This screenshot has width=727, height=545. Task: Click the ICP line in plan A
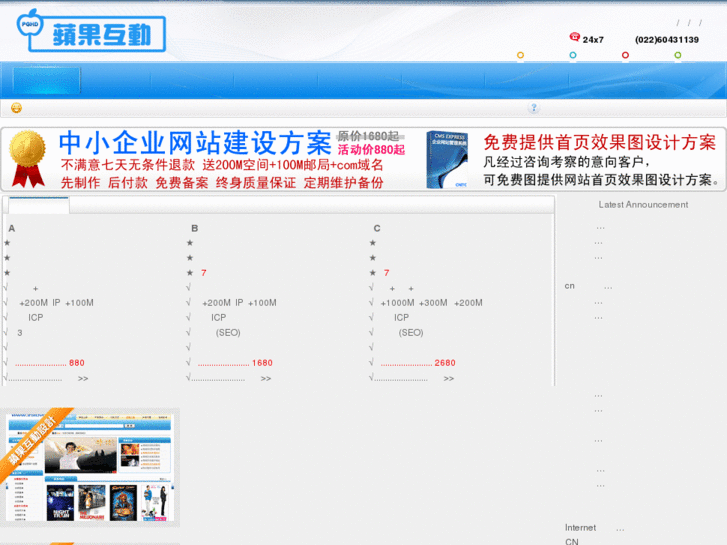click(x=36, y=318)
